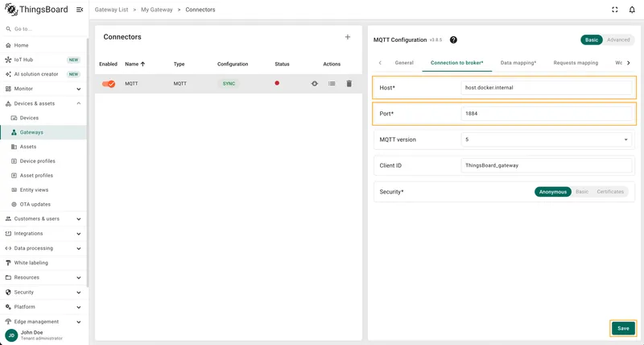Open MQTT configuration help icon

[453, 39]
